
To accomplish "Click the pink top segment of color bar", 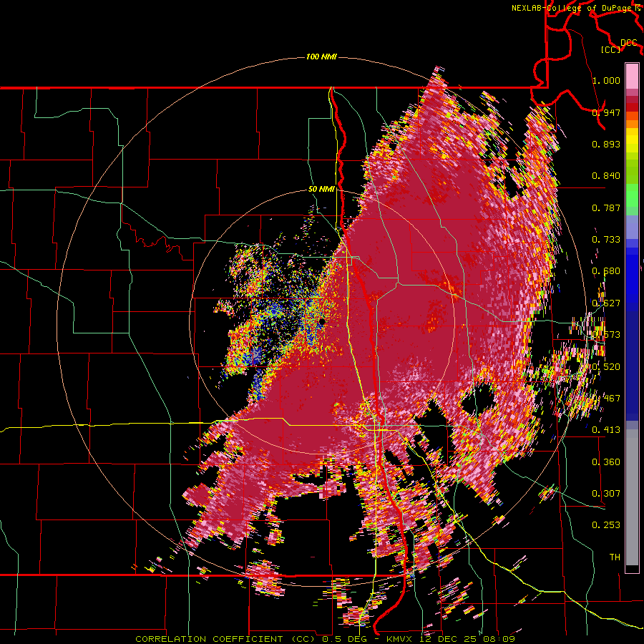I will [x=632, y=76].
